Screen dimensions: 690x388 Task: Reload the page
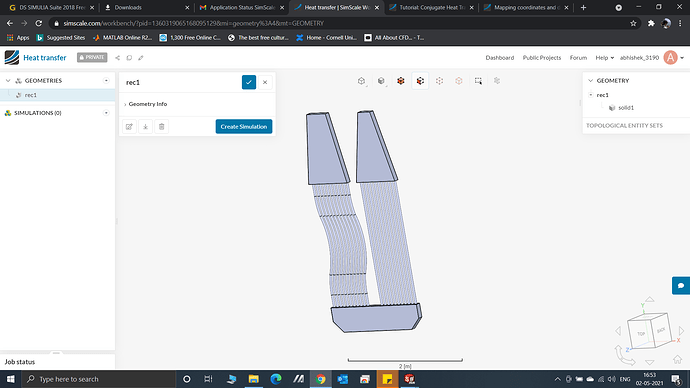39,23
